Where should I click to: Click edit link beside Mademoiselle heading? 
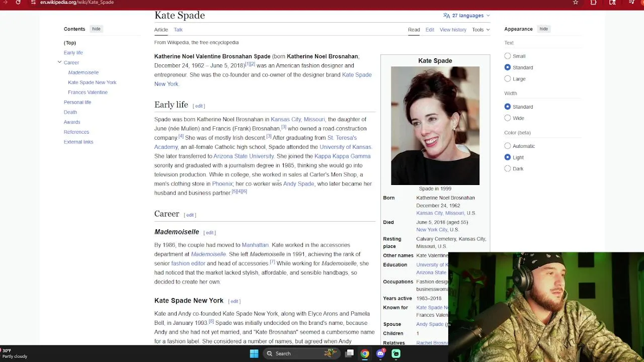pyautogui.click(x=210, y=233)
